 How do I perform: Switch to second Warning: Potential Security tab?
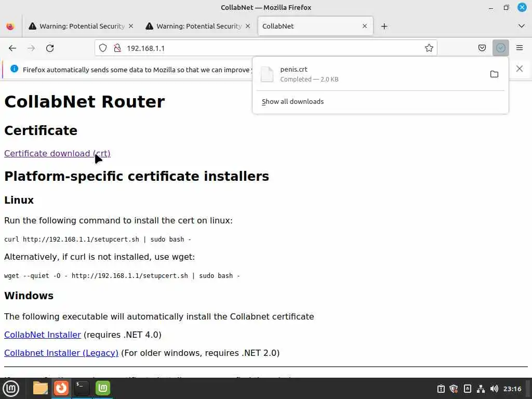198,26
